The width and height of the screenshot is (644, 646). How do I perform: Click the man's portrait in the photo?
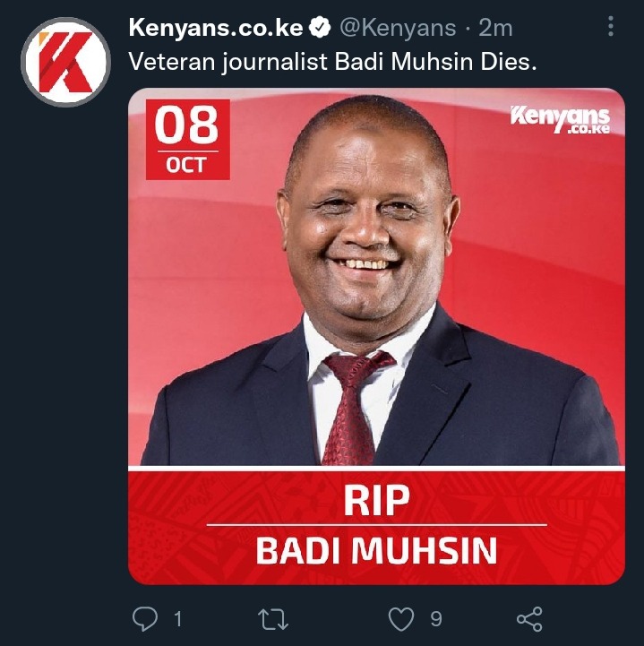click(379, 280)
